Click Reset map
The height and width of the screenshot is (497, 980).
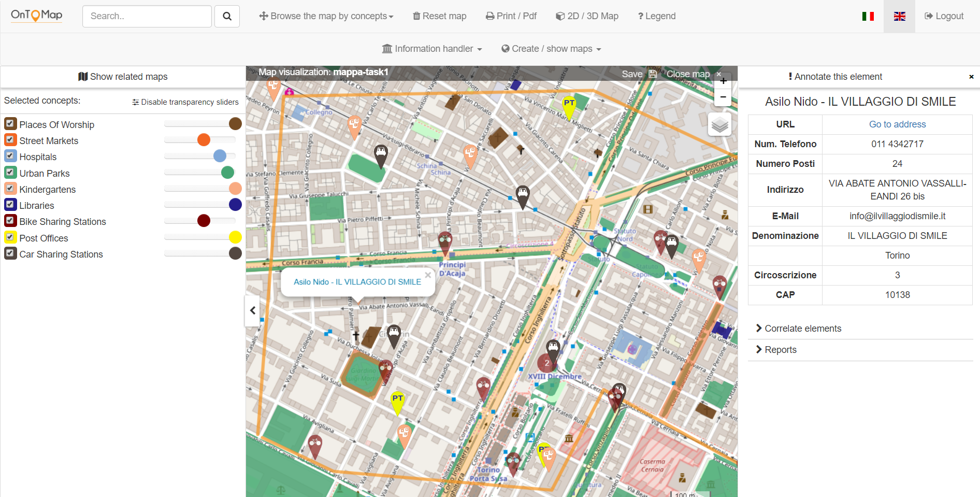click(x=439, y=16)
